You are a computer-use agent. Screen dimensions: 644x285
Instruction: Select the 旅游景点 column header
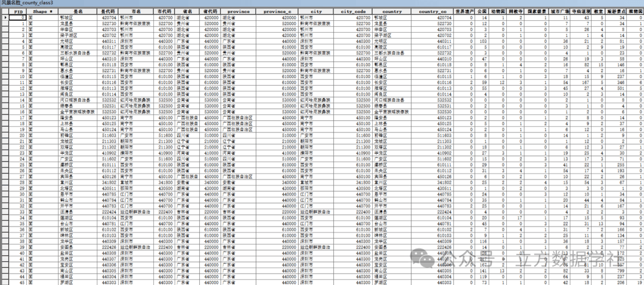[x=616, y=11]
